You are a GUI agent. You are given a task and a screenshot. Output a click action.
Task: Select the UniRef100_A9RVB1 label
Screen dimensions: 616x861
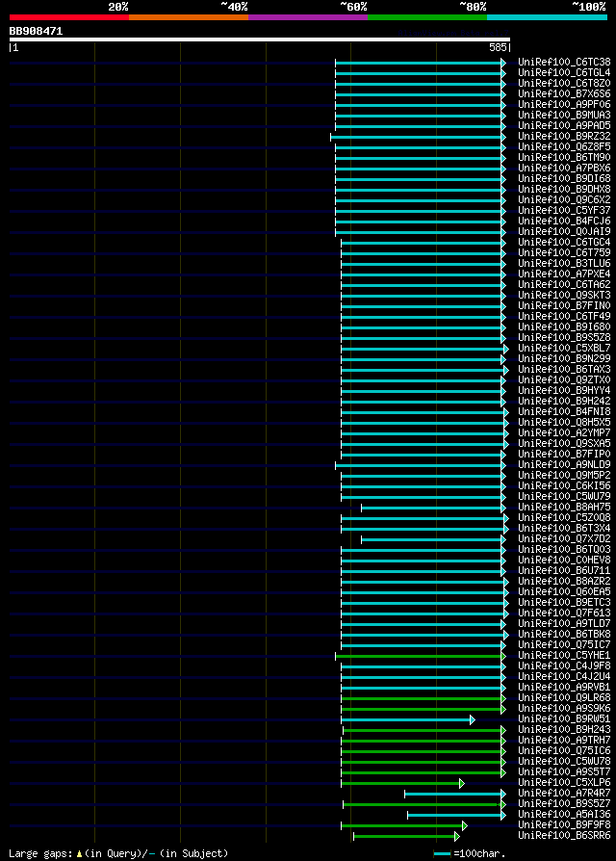click(x=564, y=687)
